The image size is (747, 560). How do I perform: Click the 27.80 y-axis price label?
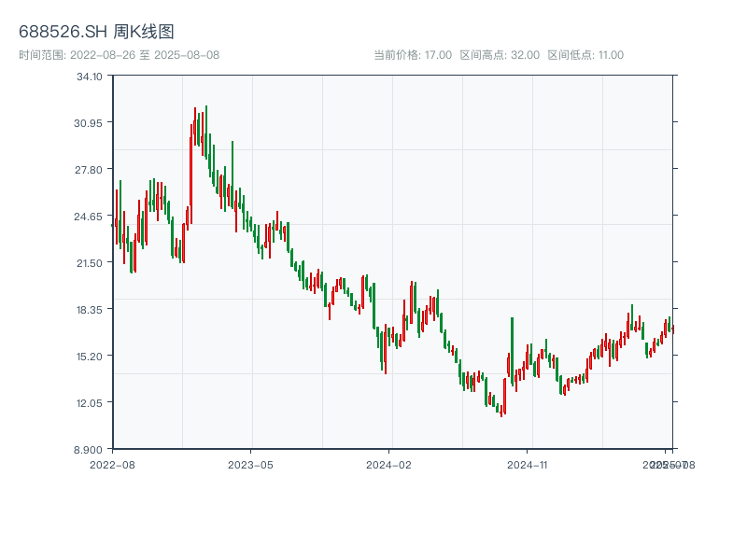(x=90, y=170)
